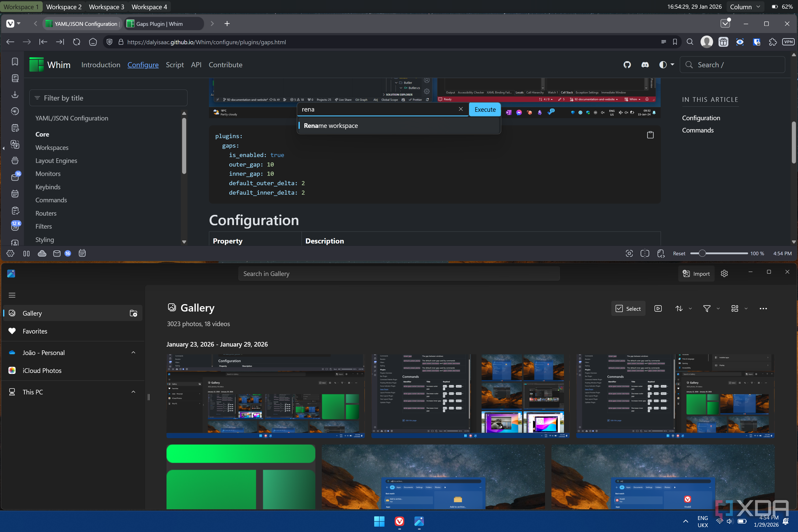Start slideshow in Photos gallery

658,308
